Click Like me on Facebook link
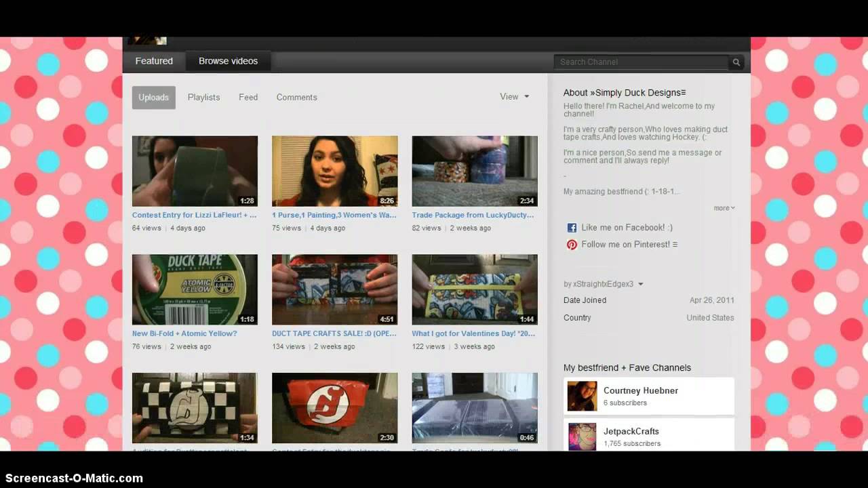This screenshot has height=488, width=868. pos(627,228)
